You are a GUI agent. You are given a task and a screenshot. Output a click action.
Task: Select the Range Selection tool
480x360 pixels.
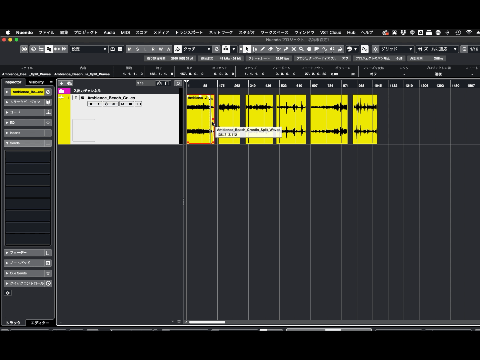[x=255, y=49]
